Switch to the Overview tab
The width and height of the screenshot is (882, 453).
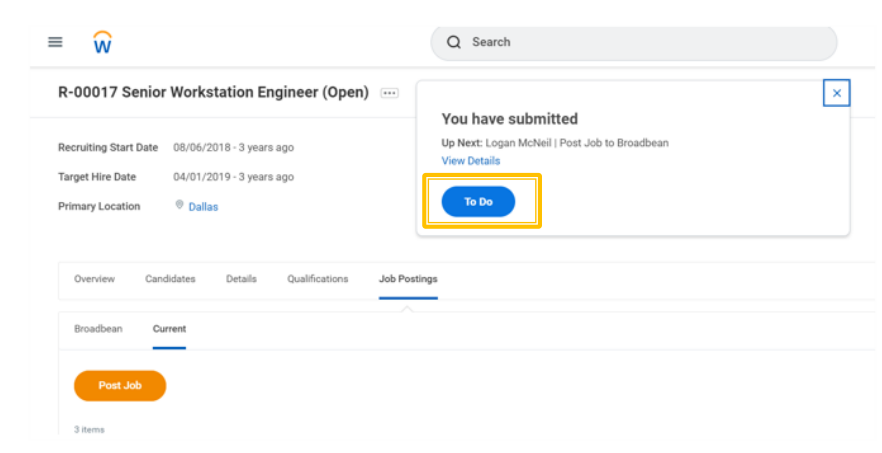tap(94, 279)
